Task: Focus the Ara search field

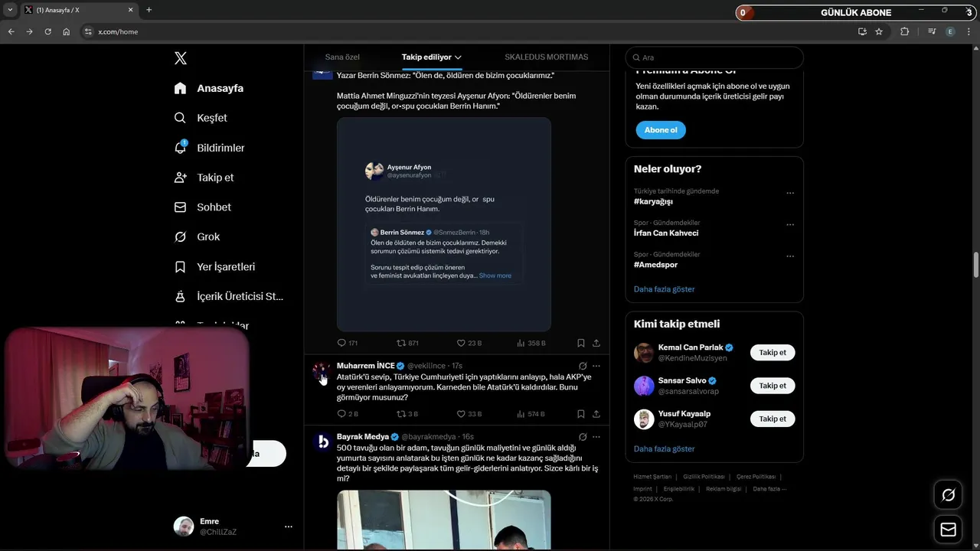Action: tap(714, 57)
